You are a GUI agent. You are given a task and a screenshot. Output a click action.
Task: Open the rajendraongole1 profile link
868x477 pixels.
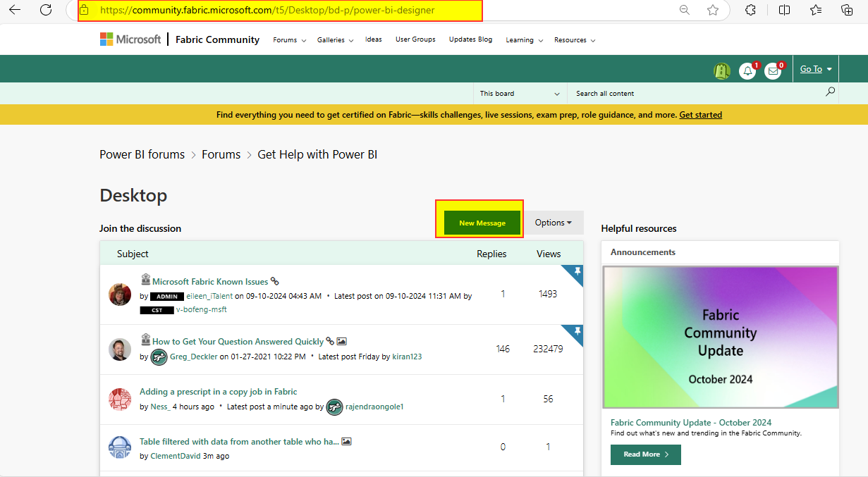374,407
